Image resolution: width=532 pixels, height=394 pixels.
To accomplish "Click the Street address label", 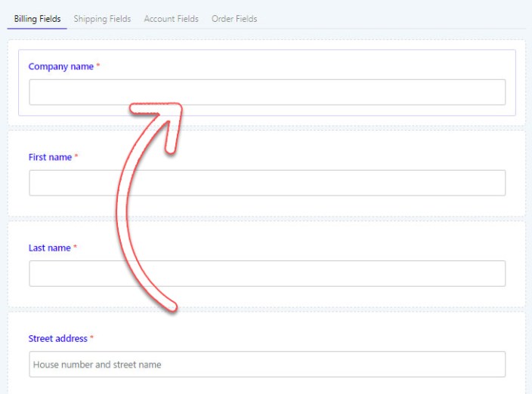I will coord(57,338).
